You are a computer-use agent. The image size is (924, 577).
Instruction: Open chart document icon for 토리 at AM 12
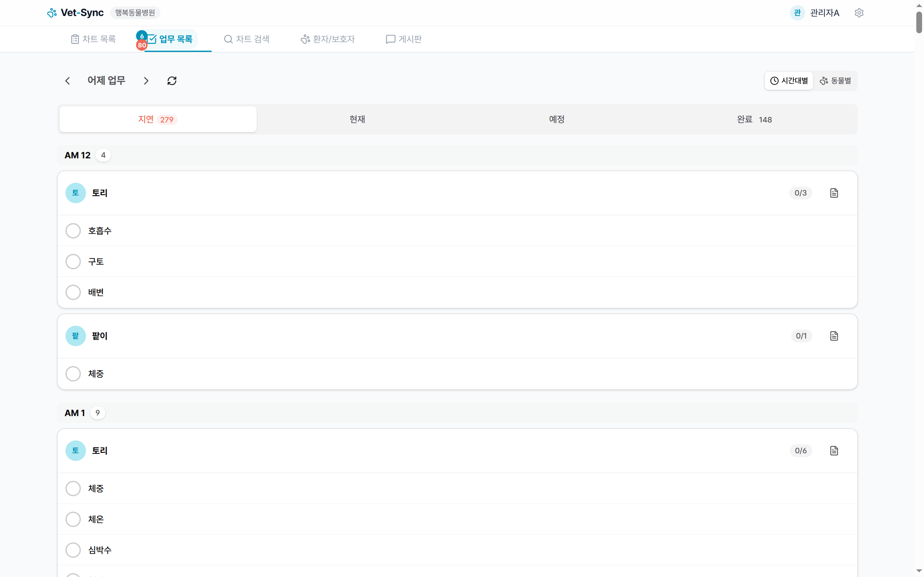point(834,193)
